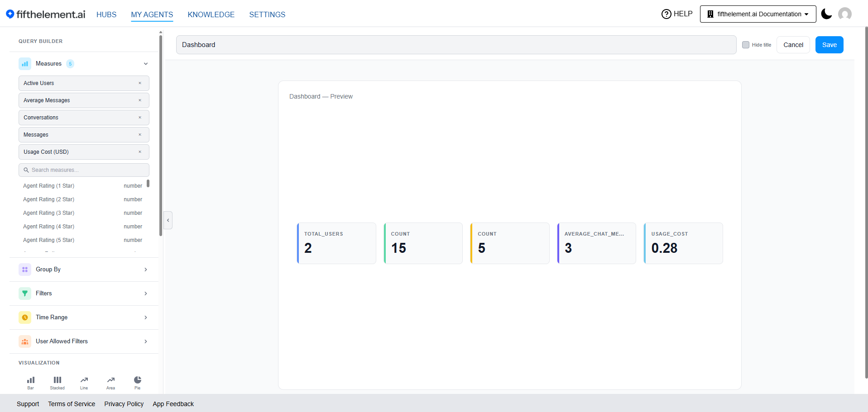Click the Group By grid icon

(x=25, y=270)
